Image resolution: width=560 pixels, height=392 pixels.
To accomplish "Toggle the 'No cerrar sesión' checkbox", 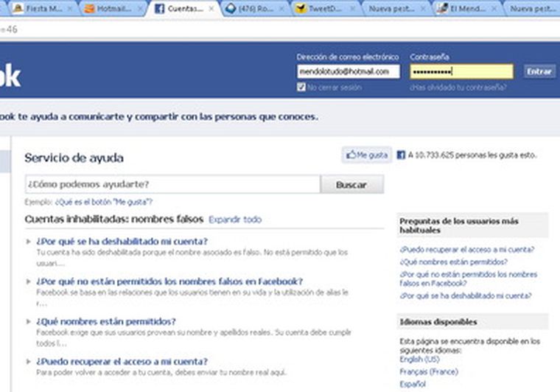I will click(x=301, y=87).
